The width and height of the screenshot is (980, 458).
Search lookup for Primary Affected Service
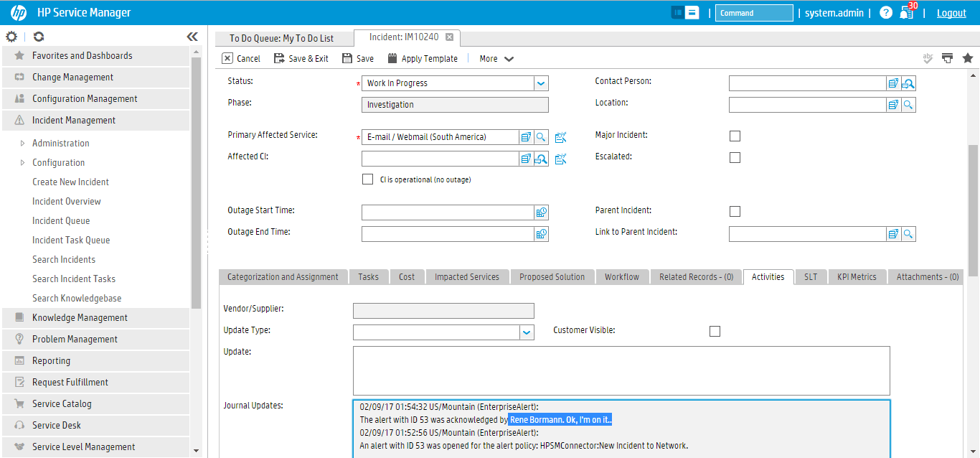coord(541,137)
